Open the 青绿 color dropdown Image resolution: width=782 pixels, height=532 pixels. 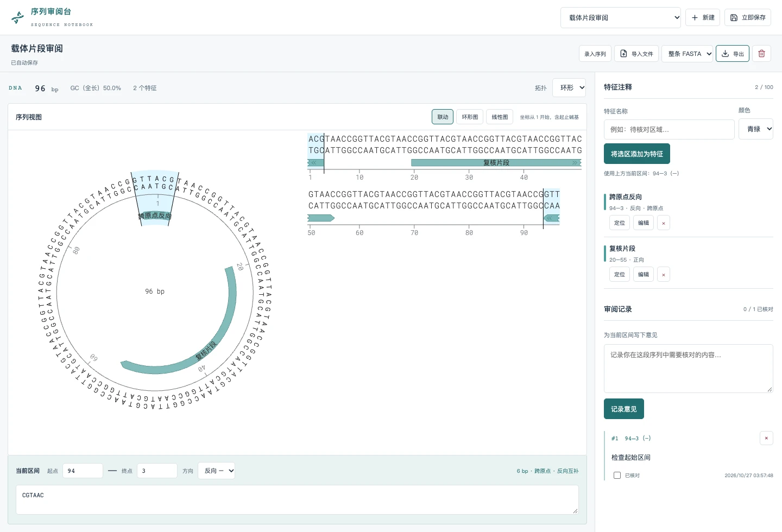756,129
